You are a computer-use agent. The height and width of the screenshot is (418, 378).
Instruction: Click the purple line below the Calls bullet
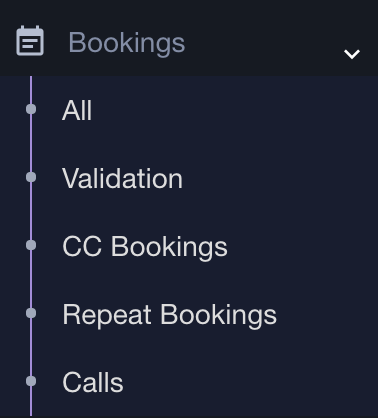pyautogui.click(x=31, y=402)
